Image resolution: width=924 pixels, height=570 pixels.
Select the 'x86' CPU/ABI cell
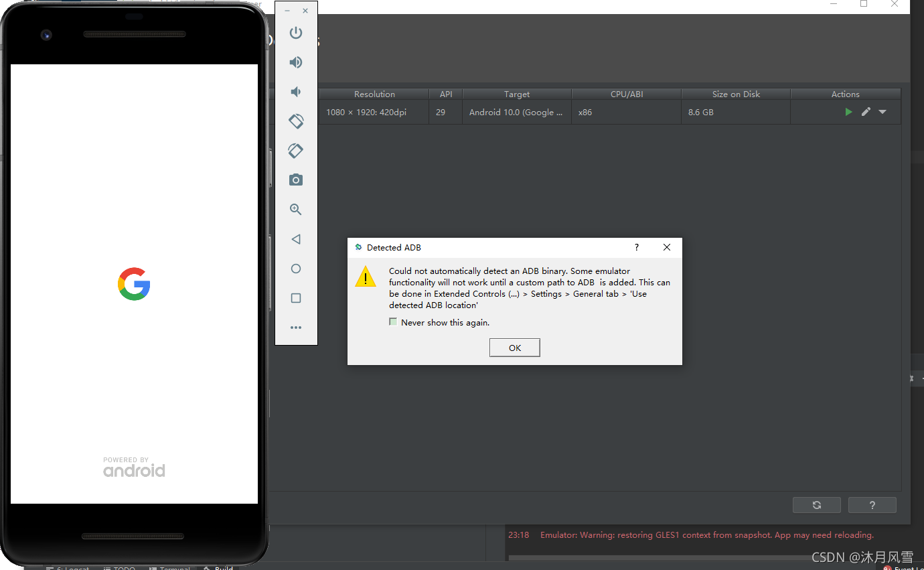coord(627,113)
